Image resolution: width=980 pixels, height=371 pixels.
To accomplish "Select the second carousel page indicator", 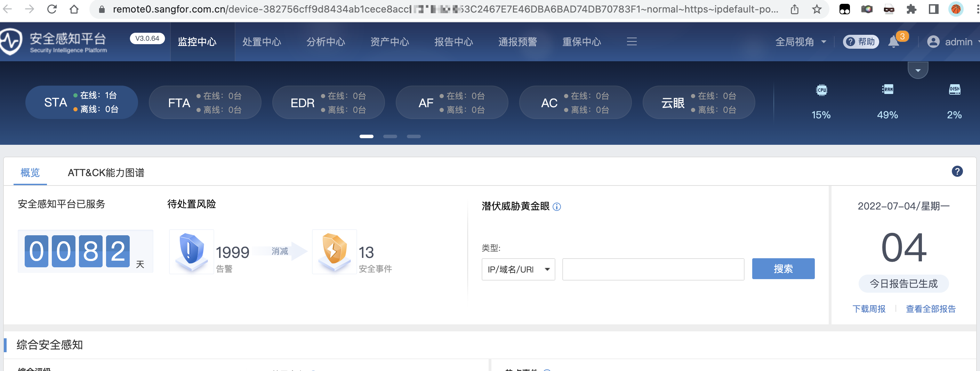I will click(390, 136).
